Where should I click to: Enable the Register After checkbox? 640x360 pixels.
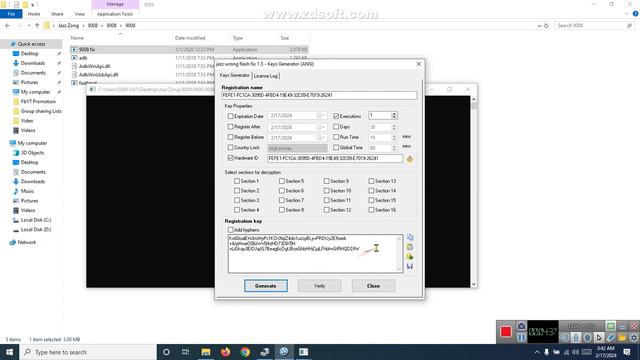tap(231, 127)
